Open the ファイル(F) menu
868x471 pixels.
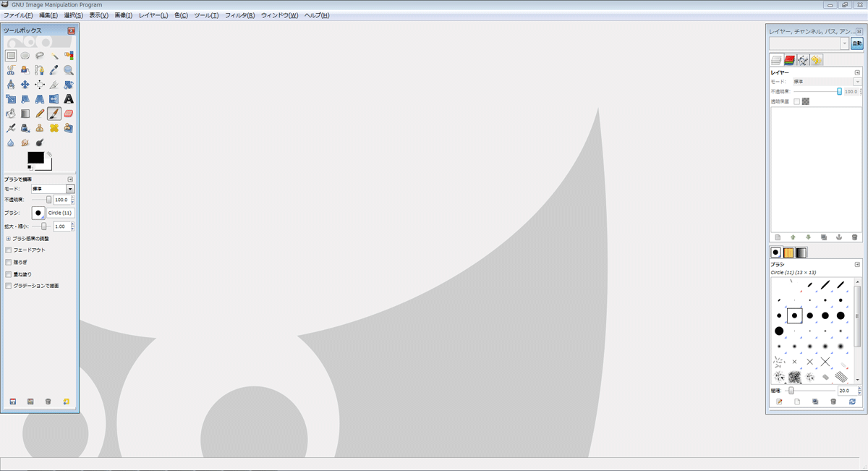(18, 15)
